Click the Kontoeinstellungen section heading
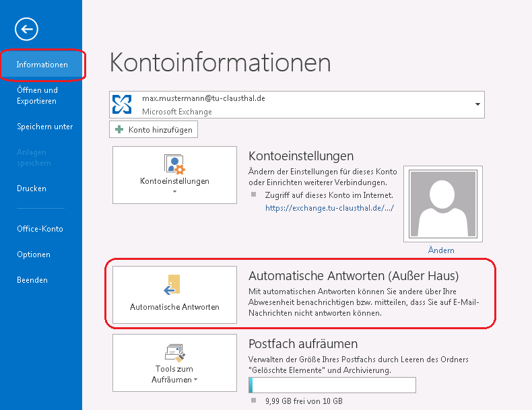 click(x=301, y=156)
